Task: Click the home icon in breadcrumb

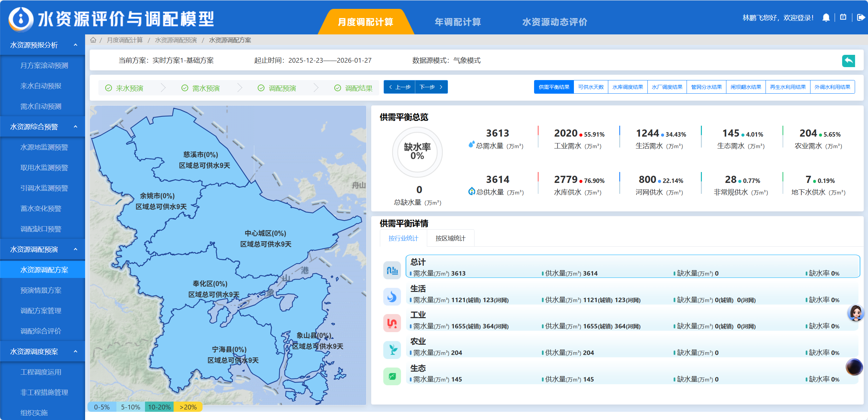Action: click(x=93, y=40)
